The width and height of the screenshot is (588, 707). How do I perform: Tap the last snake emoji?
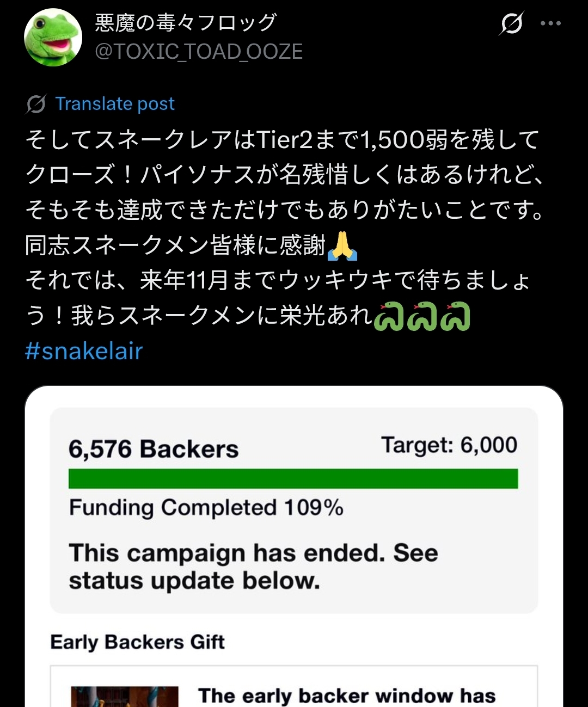point(455,317)
